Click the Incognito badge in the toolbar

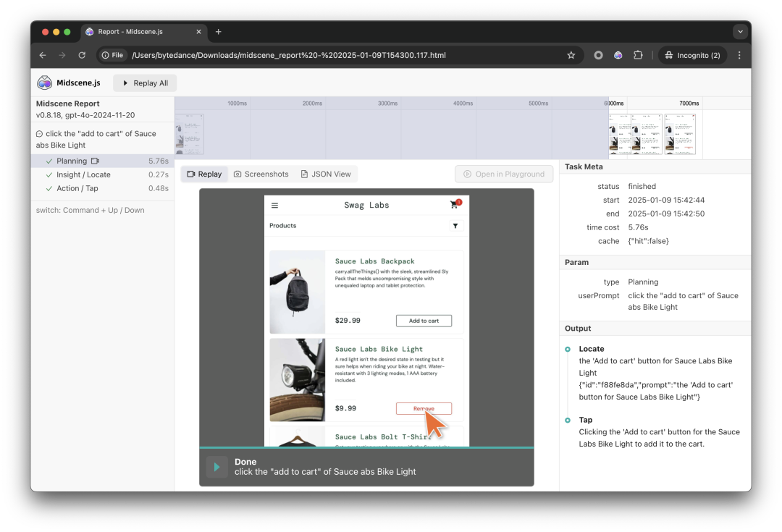692,54
